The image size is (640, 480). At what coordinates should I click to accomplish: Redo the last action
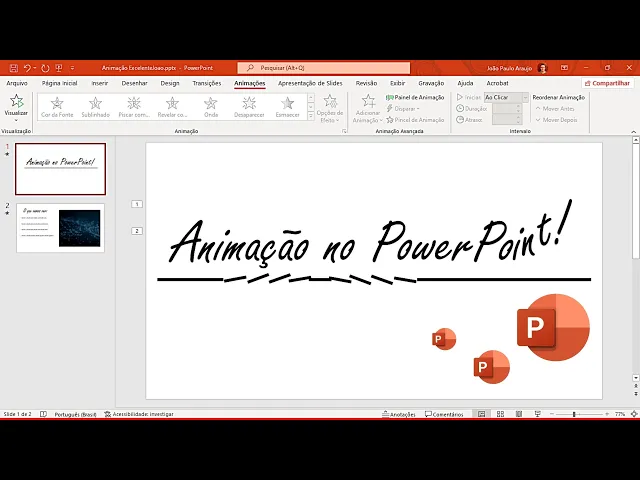(x=45, y=68)
